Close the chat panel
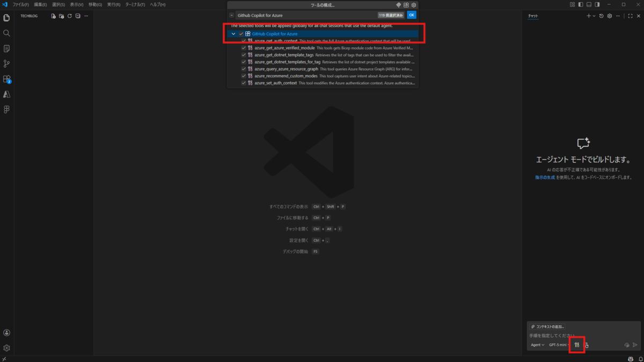Viewport: 644px width, 362px height. click(x=638, y=16)
